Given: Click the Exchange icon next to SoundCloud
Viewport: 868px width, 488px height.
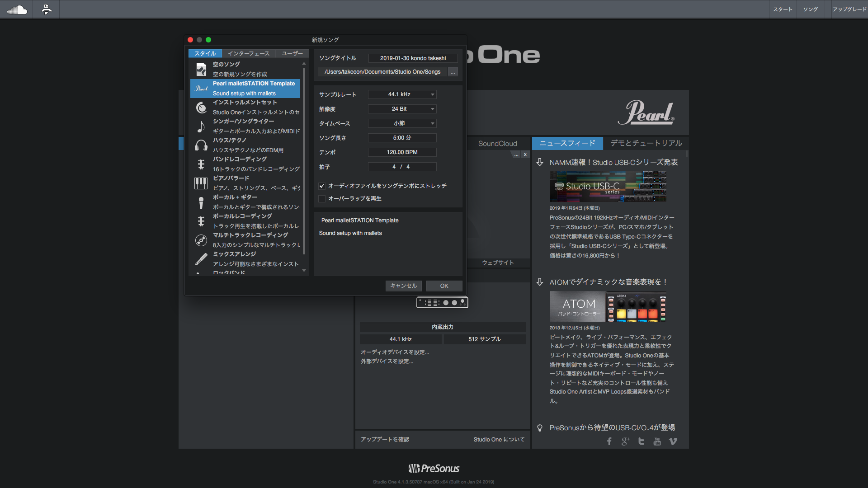Looking at the screenshot, I should point(46,9).
